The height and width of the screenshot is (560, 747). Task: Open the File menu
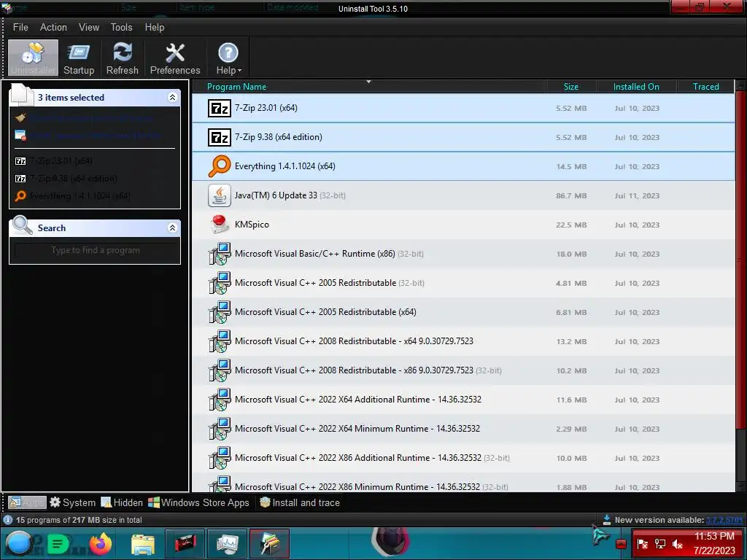pyautogui.click(x=20, y=27)
